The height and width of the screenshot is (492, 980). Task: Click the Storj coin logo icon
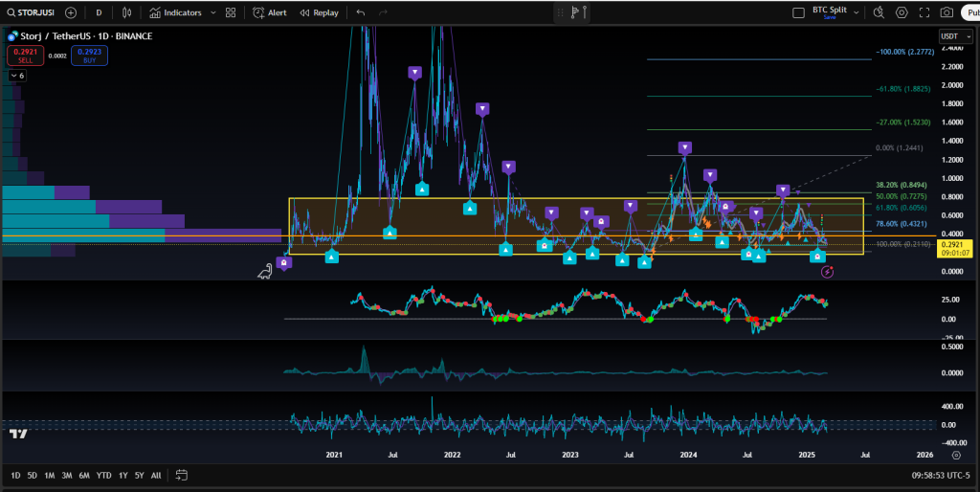tap(12, 36)
